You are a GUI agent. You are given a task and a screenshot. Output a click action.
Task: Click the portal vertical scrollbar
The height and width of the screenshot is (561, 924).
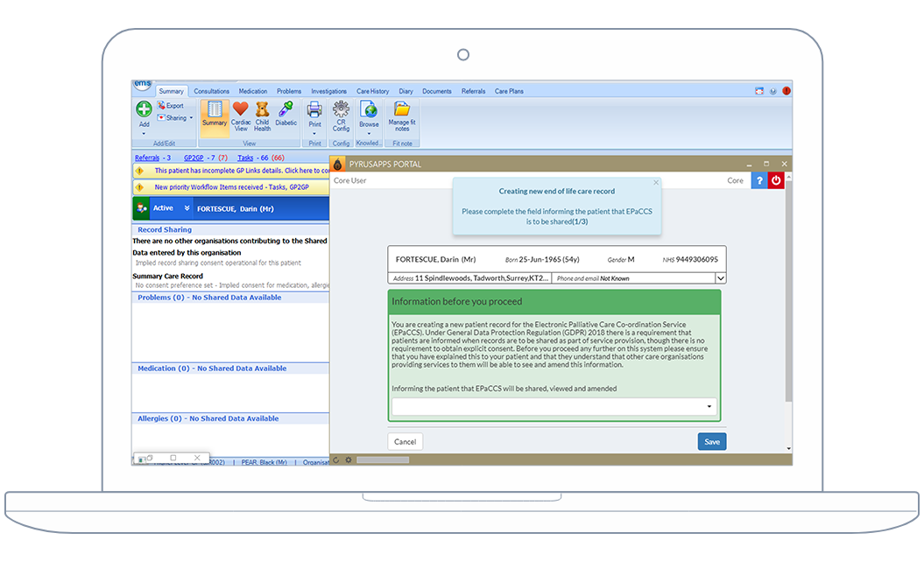tap(788, 291)
